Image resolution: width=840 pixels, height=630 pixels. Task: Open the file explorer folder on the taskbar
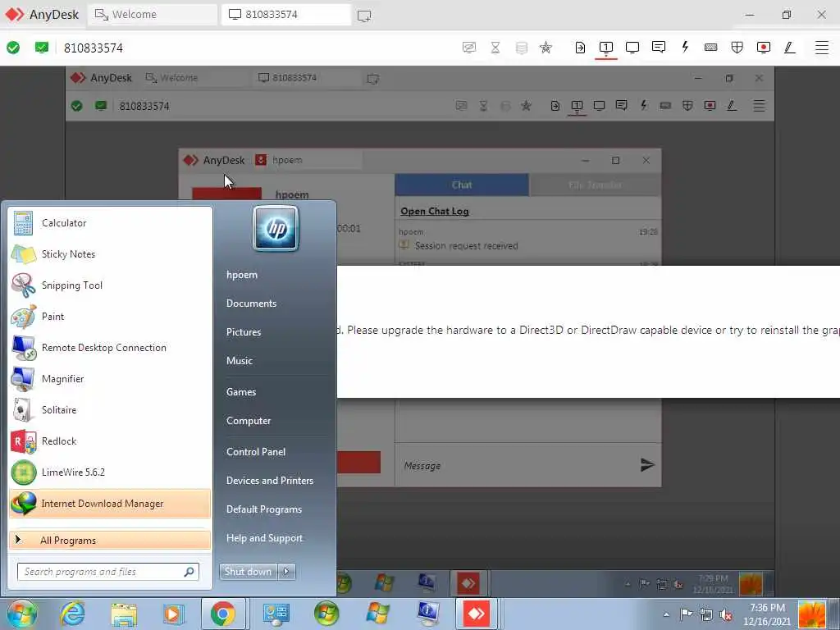[x=124, y=614]
